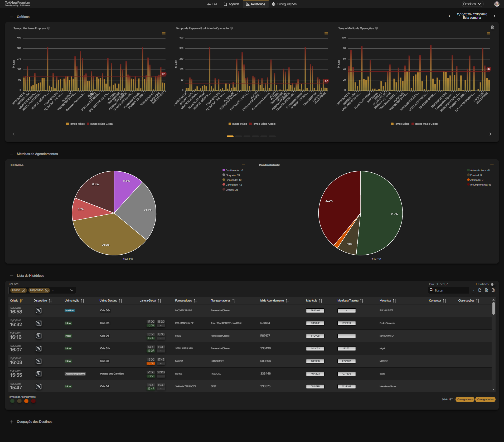The height and width of the screenshot is (442, 504).
Task: Collapse Métricas de Agendamentos section
Action: pos(12,154)
